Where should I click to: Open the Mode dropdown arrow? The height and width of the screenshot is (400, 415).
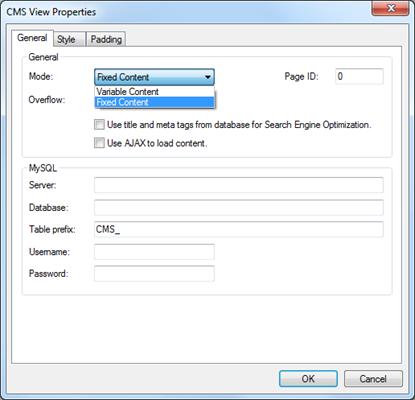(208, 77)
